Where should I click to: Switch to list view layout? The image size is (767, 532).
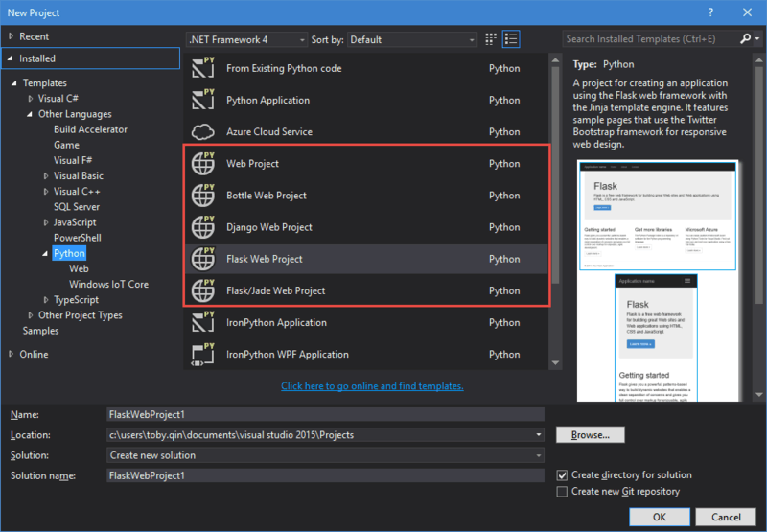coord(511,39)
